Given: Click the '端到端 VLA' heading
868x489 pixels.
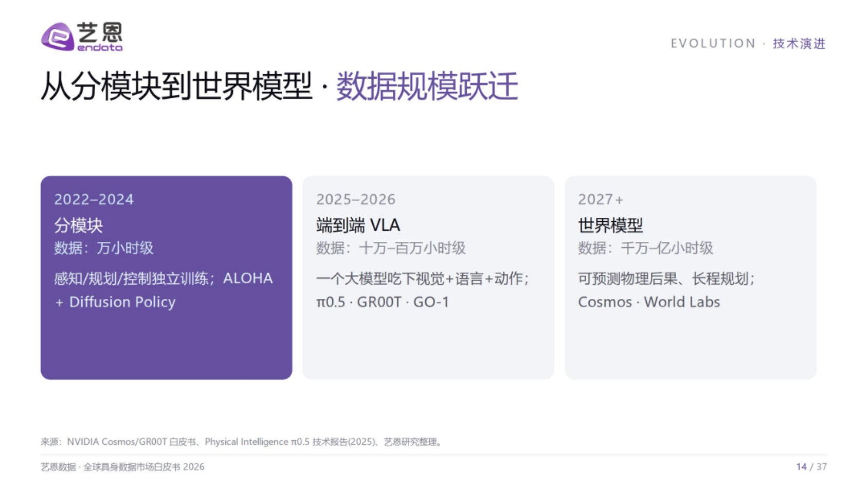Looking at the screenshot, I should tap(358, 225).
